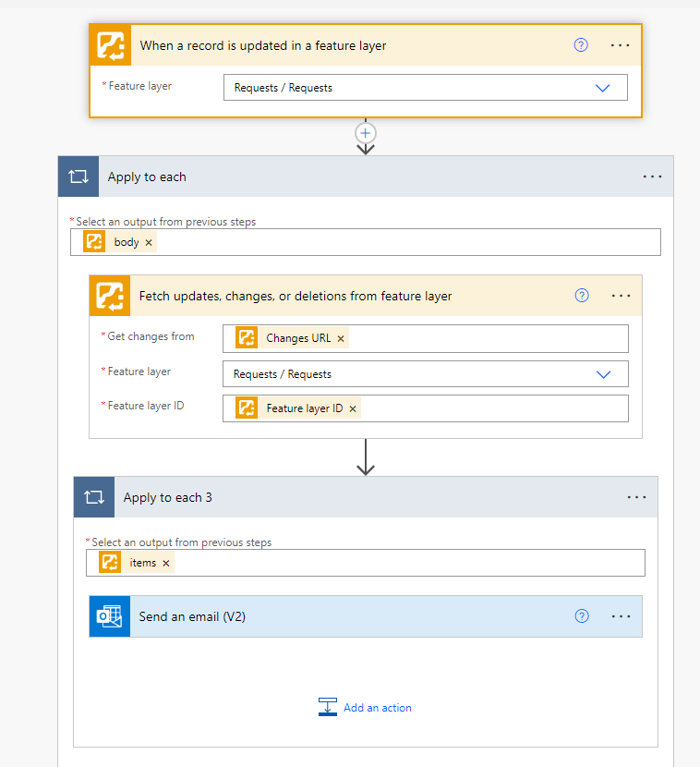Open the Apply to each ellipsis menu
Image resolution: width=700 pixels, height=767 pixels.
652,177
